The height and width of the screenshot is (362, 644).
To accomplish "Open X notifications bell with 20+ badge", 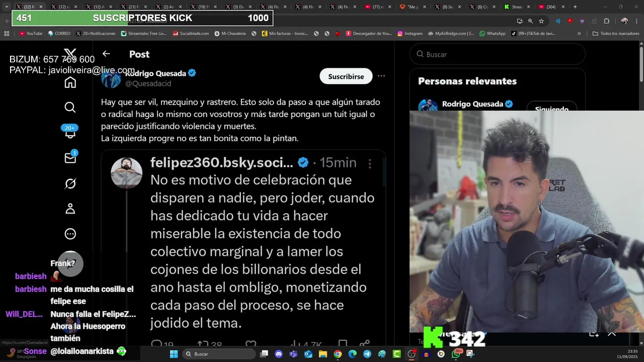I will click(x=70, y=132).
